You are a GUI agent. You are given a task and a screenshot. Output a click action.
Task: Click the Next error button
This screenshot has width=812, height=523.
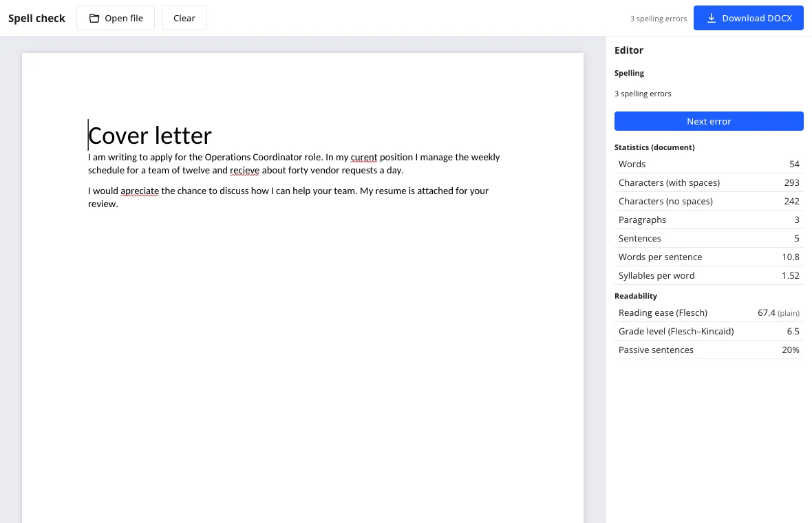708,121
